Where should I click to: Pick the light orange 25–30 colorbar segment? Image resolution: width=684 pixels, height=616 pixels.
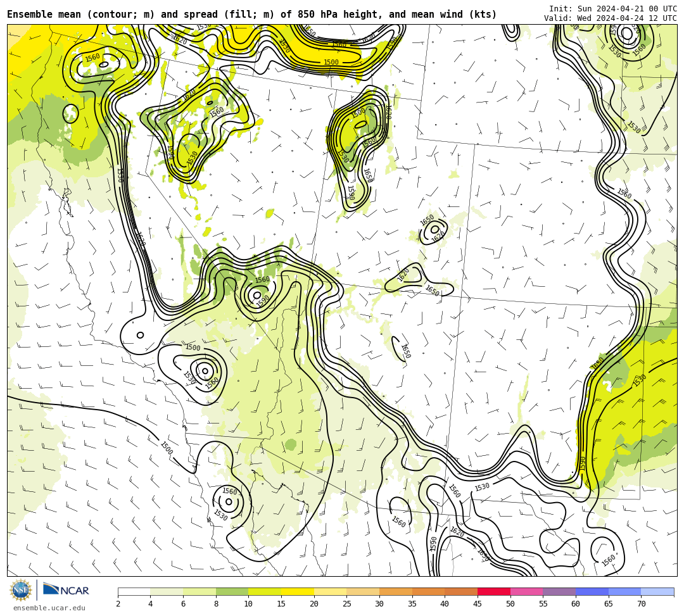[x=363, y=591]
